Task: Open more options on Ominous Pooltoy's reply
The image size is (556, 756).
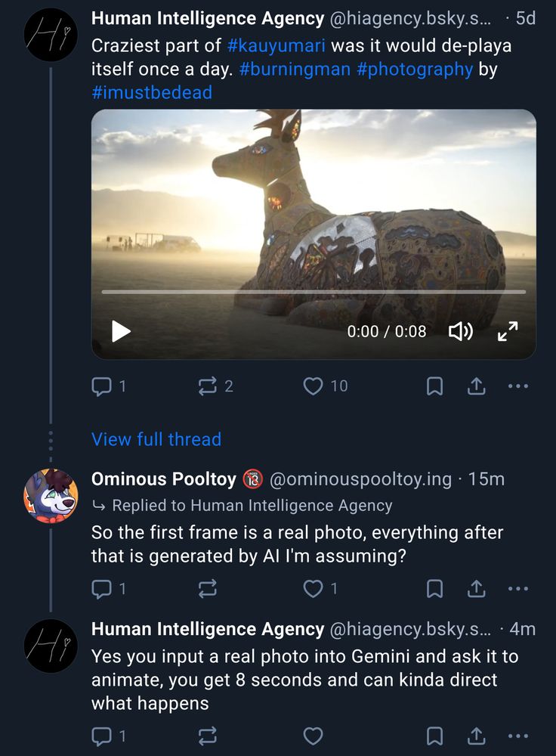Action: pyautogui.click(x=518, y=589)
